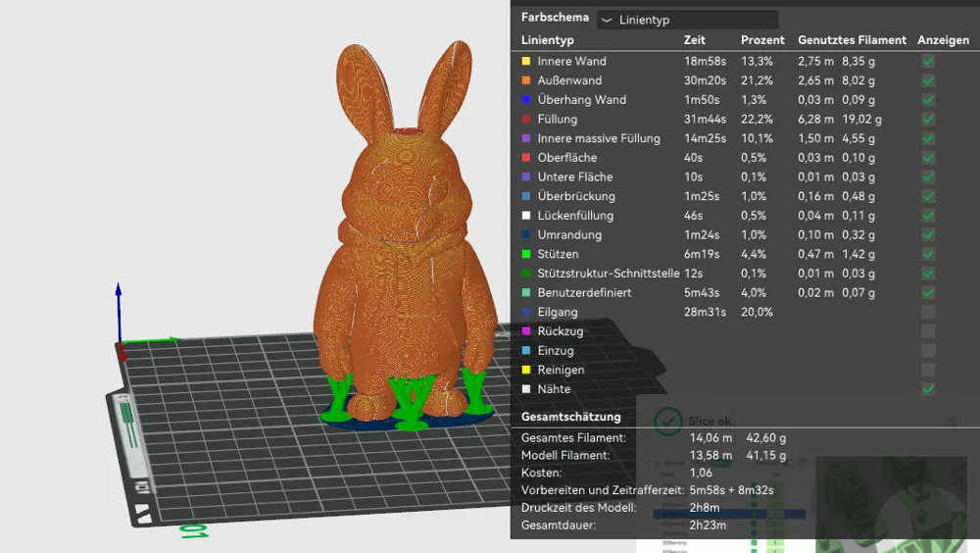Click the blue Z axis arrow
Image resolution: width=980 pixels, height=553 pixels.
119,312
